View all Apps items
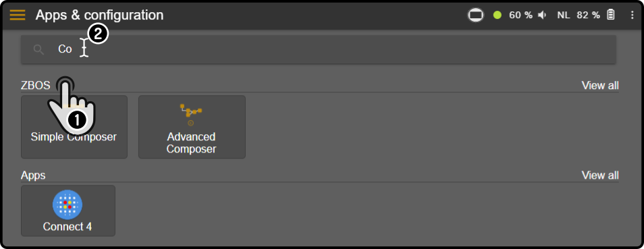 [600, 175]
